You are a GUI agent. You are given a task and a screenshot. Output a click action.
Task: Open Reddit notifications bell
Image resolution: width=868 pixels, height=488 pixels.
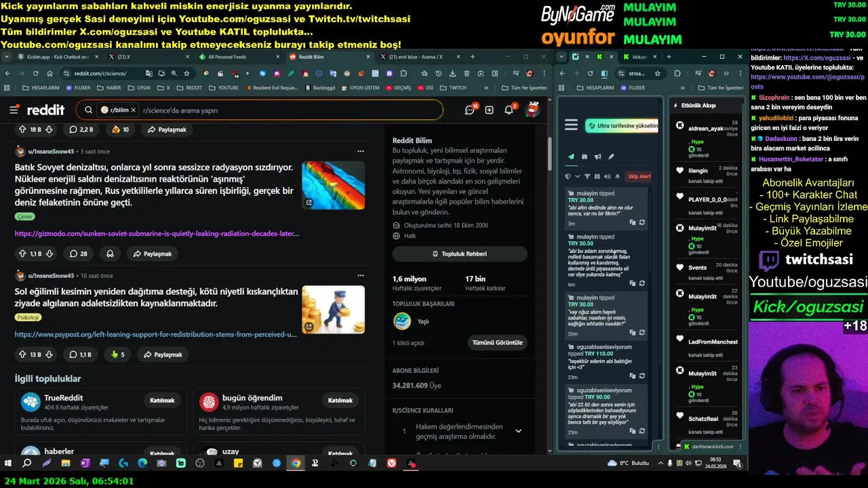point(509,110)
